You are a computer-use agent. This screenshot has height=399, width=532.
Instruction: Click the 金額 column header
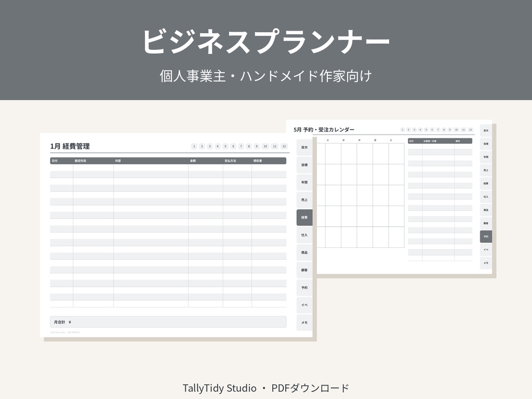[193, 161]
